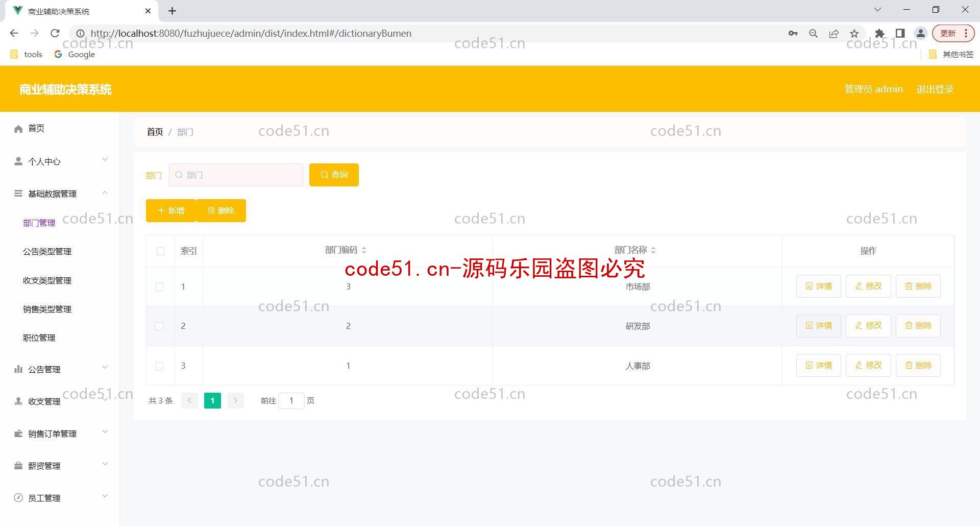The image size is (980, 526).
Task: Click the 管理员 admin label
Action: pyautogui.click(x=874, y=89)
